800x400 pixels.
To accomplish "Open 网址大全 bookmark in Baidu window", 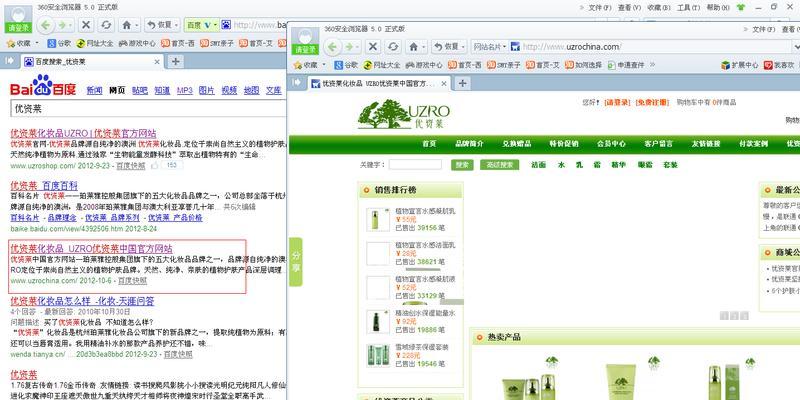I will click(95, 43).
